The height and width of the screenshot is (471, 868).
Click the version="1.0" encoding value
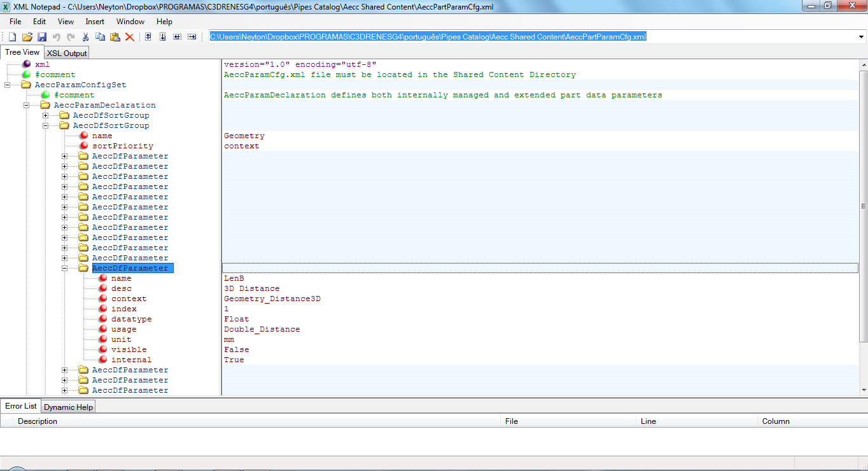[x=300, y=64]
